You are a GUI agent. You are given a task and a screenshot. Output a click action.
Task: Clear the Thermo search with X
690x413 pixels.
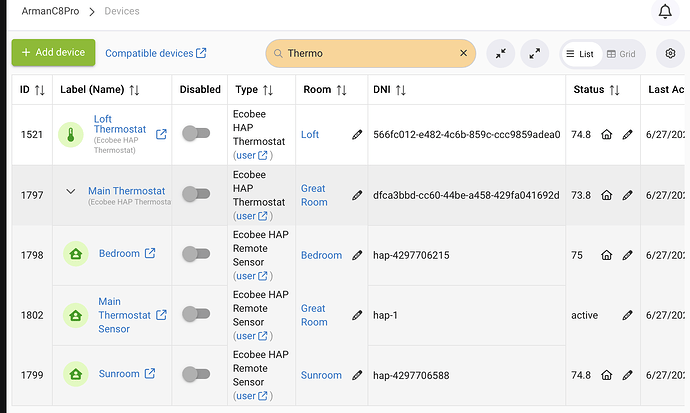[463, 53]
